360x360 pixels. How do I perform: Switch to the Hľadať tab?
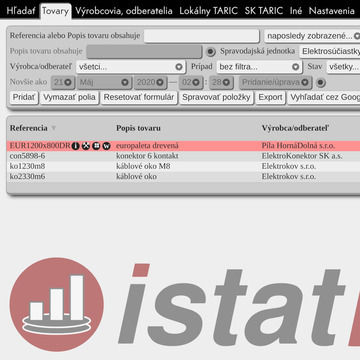[x=21, y=11]
